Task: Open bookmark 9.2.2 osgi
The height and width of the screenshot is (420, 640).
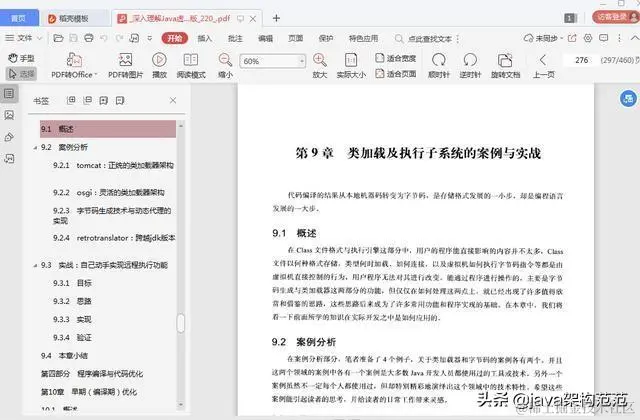Action: coord(109,193)
